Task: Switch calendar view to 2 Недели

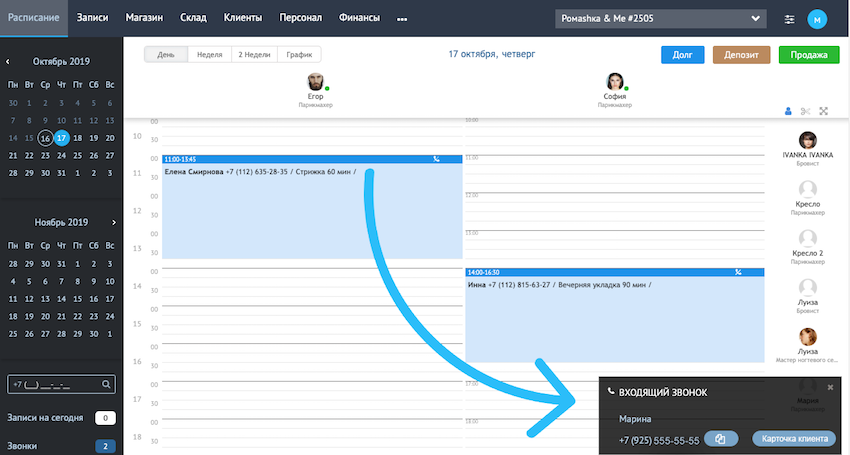Action: coord(253,55)
